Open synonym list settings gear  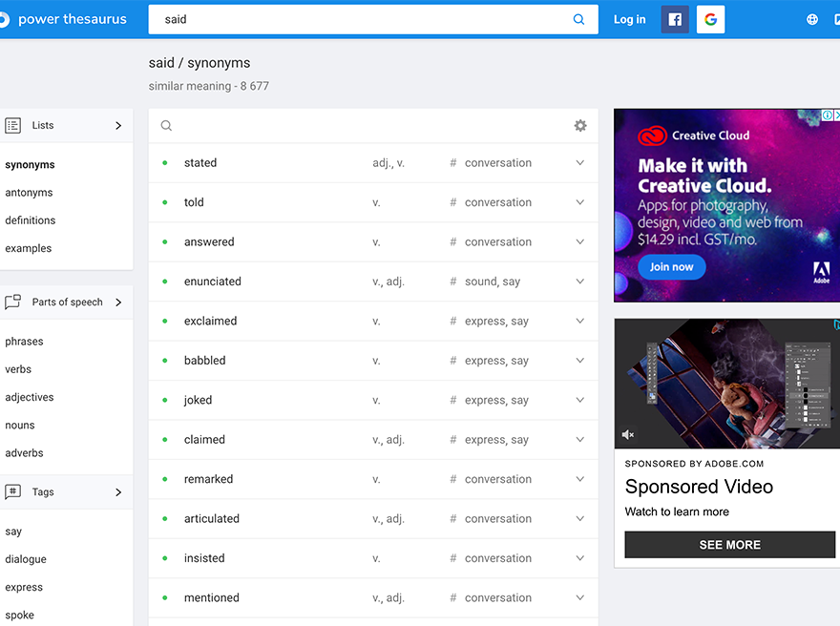580,125
